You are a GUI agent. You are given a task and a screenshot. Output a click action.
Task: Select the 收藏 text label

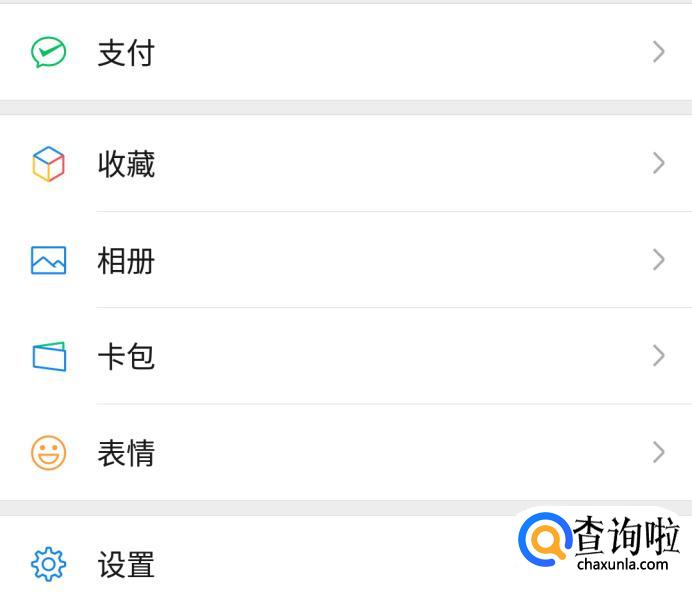[126, 165]
